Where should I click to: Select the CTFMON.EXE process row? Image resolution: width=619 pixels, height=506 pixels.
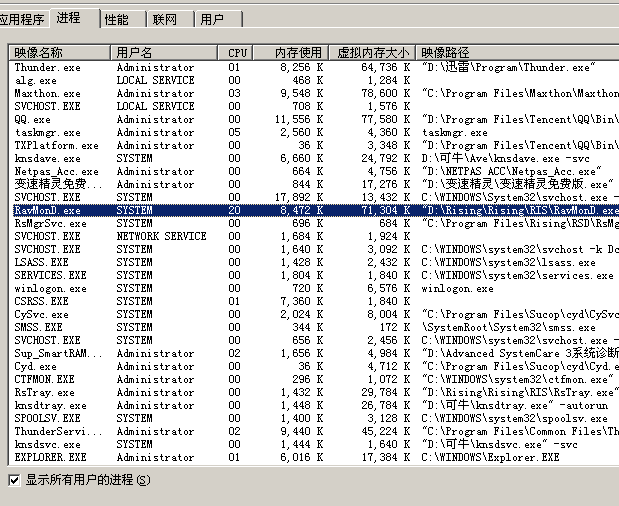[314, 379]
